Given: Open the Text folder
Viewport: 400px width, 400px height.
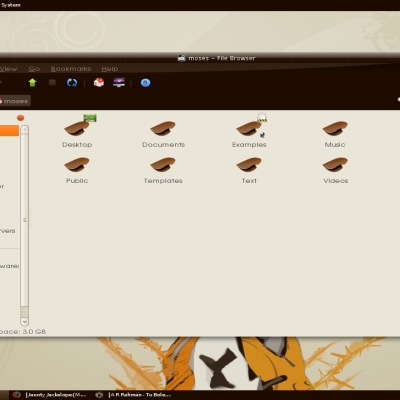Looking at the screenshot, I should click(249, 171).
